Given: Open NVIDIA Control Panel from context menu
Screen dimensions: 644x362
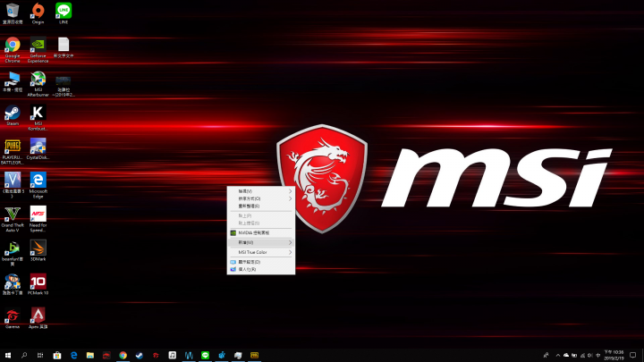Looking at the screenshot, I should (x=261, y=232).
